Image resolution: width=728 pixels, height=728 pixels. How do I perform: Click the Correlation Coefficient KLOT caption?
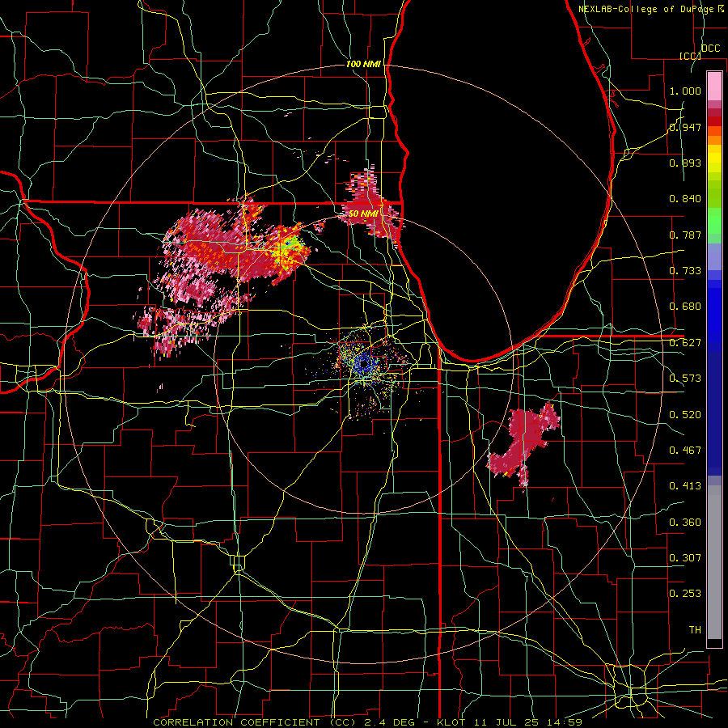tap(367, 722)
